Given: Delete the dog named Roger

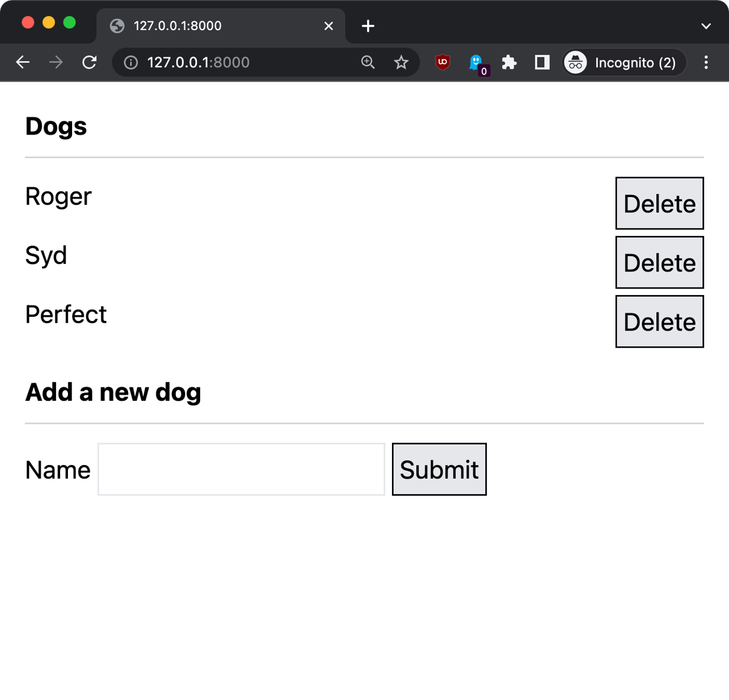Looking at the screenshot, I should click(x=659, y=204).
